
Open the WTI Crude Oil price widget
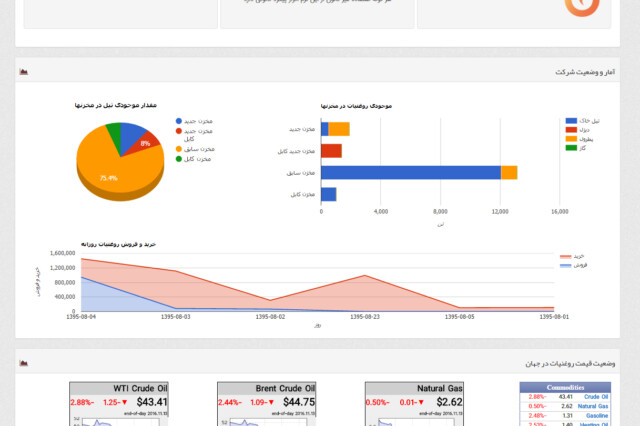point(120,403)
